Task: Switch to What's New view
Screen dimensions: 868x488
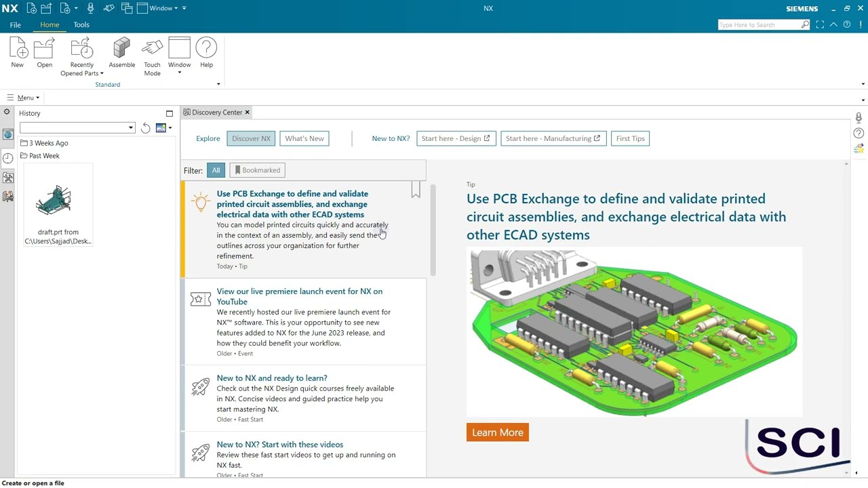Action: tap(304, 138)
